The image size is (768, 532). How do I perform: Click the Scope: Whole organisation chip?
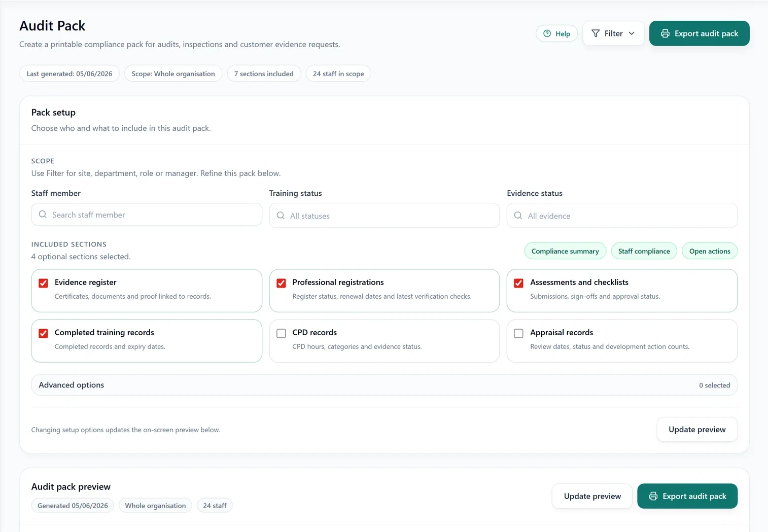click(x=173, y=74)
